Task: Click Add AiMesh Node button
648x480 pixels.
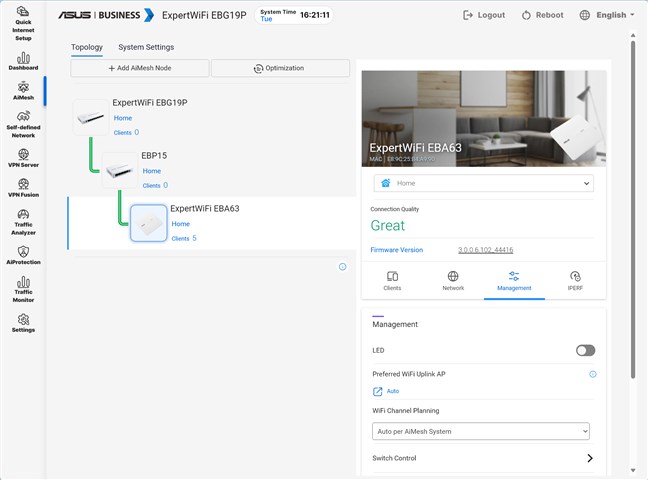Action: [x=140, y=68]
